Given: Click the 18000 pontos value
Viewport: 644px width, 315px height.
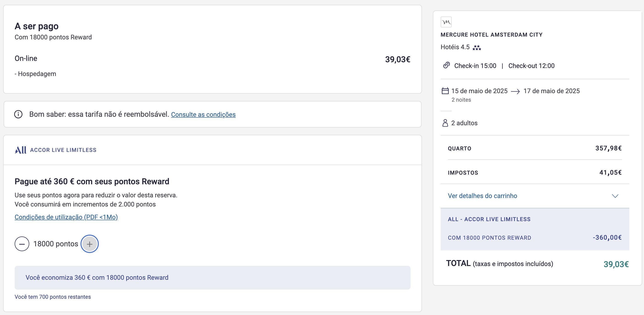Looking at the screenshot, I should point(56,244).
